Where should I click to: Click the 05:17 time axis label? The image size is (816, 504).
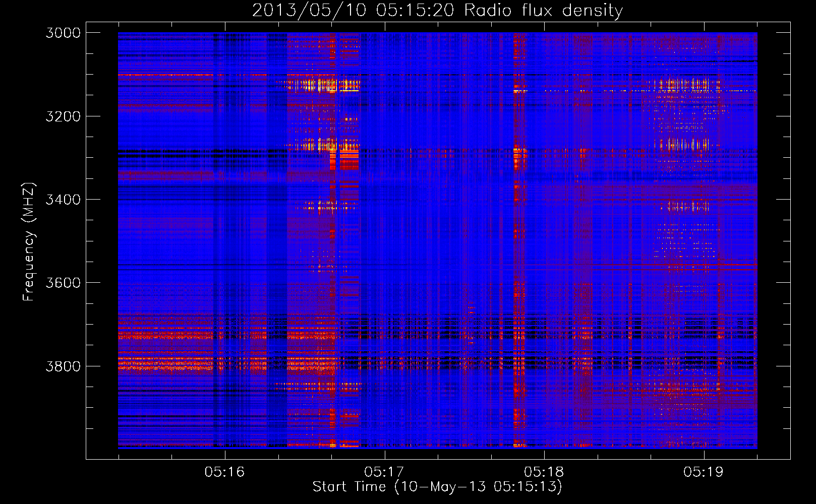tap(384, 472)
